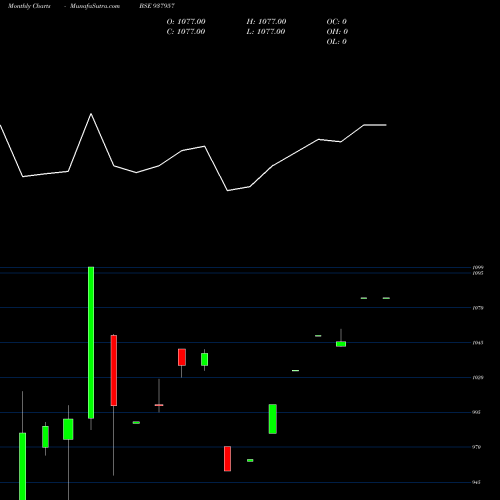Click the tallest green candle reaching 1099
Image resolution: width=500 pixels, height=500 pixels.
(91, 342)
